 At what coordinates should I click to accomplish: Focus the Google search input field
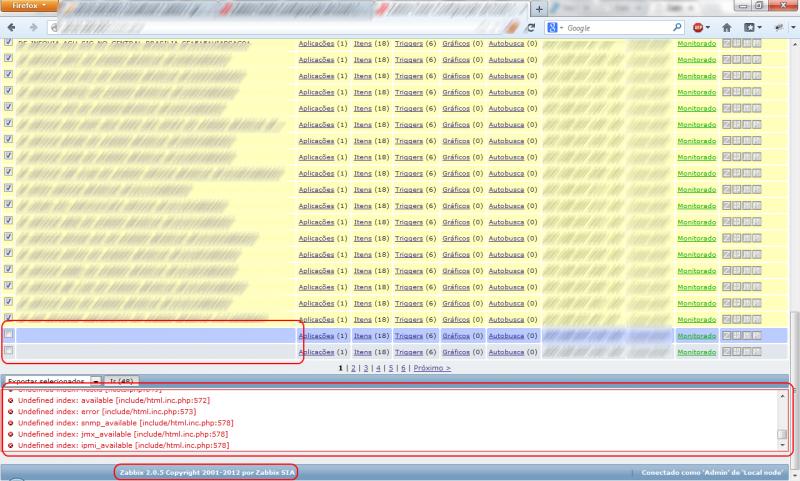tap(619, 28)
